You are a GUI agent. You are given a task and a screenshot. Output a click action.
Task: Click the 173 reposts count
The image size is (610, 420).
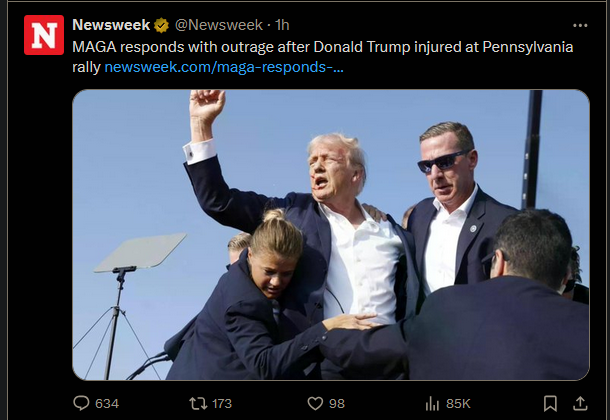coord(222,404)
